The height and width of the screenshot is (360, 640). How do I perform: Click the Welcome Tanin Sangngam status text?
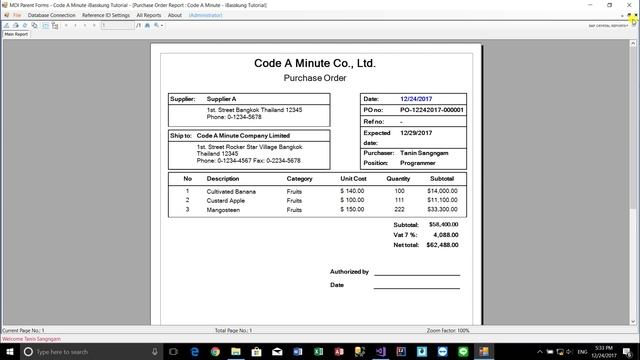pyautogui.click(x=31, y=339)
